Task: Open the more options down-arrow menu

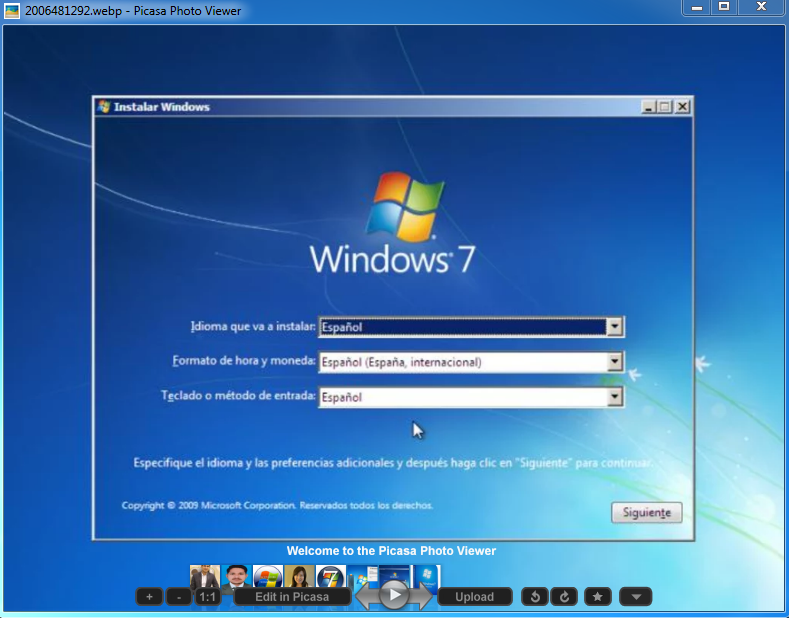Action: (x=636, y=597)
